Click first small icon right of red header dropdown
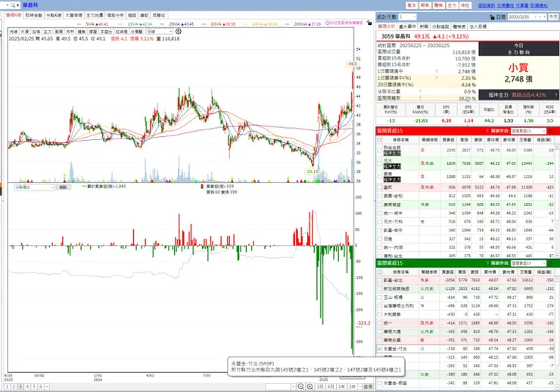Viewport: 560px width, 392px height. pos(550,131)
